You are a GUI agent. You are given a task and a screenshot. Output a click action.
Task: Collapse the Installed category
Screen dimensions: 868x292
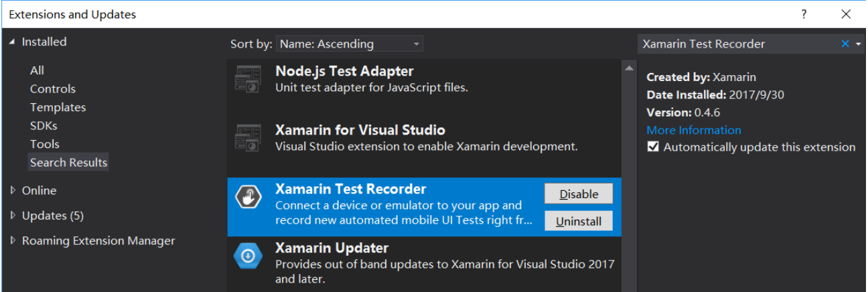tap(13, 42)
